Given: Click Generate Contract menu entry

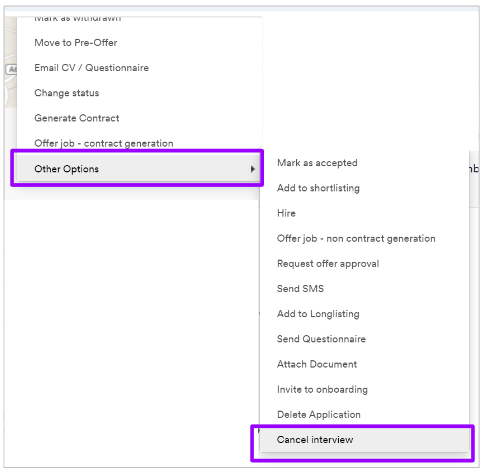Looking at the screenshot, I should [x=77, y=118].
